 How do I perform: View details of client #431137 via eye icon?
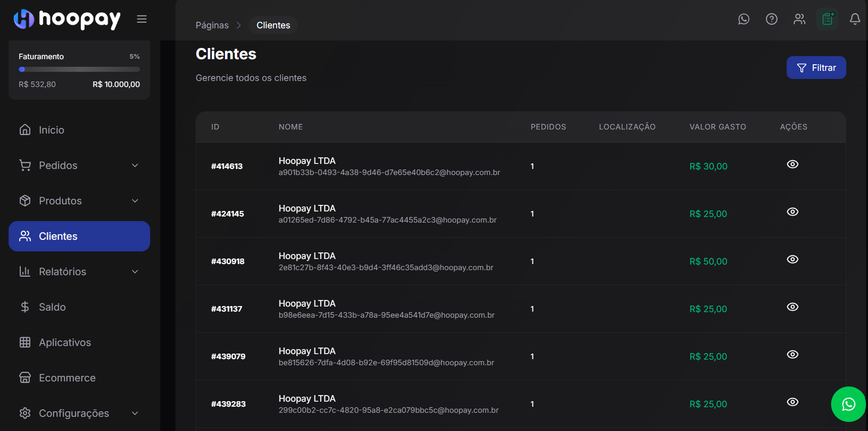pos(793,307)
